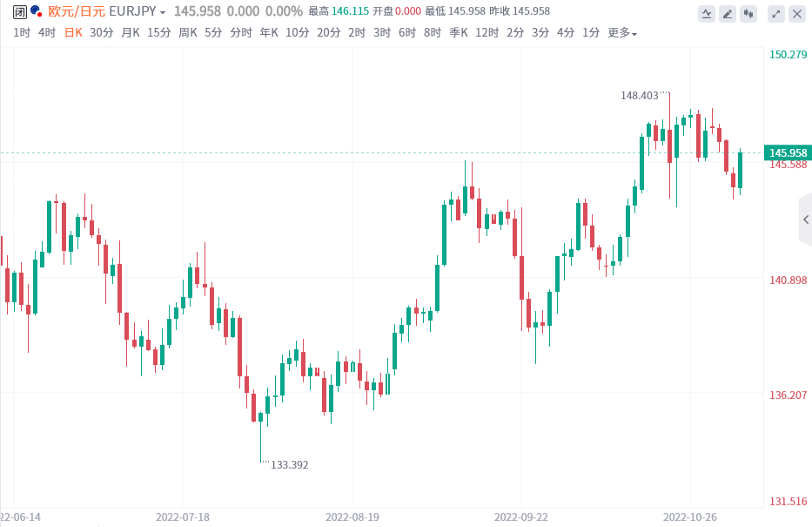
Task: Select the 30分 interval tab
Action: click(102, 33)
